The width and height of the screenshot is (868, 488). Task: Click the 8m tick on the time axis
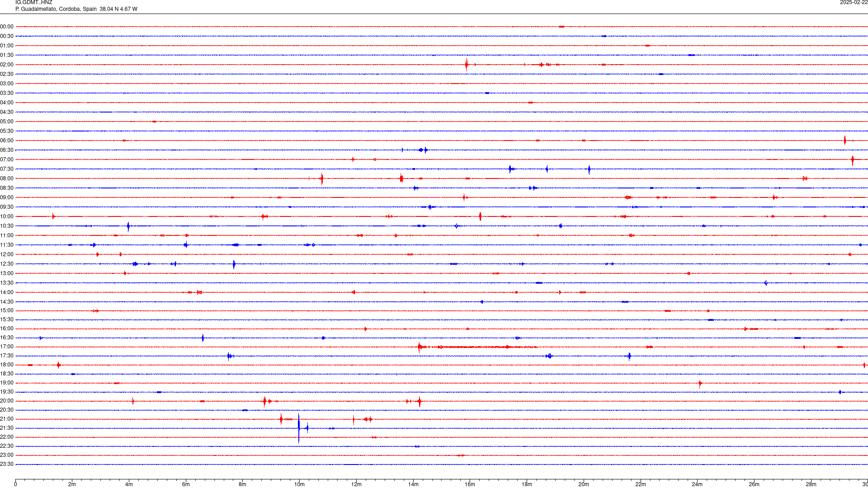pos(242,484)
